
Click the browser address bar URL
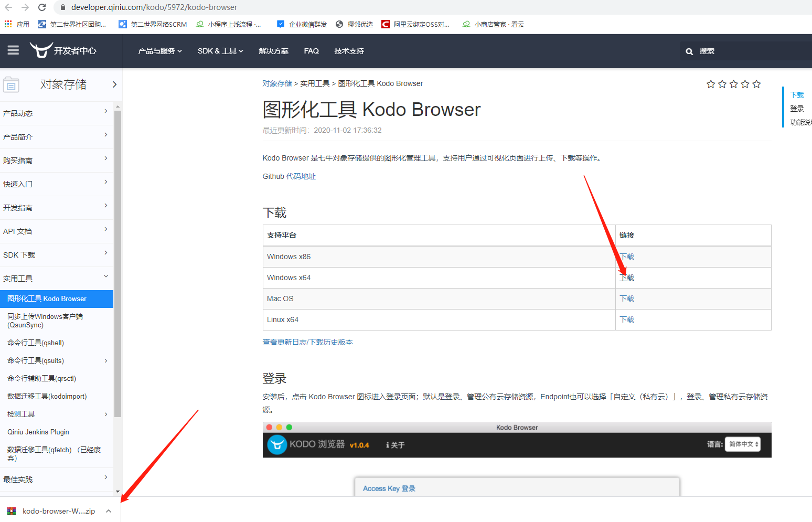tap(154, 7)
